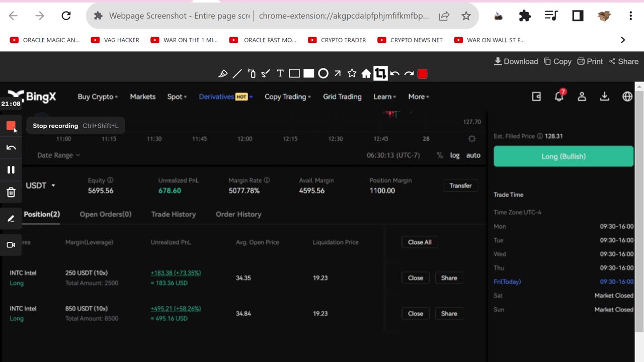Select the star stamp tool
The width and height of the screenshot is (644, 362).
coord(352,74)
